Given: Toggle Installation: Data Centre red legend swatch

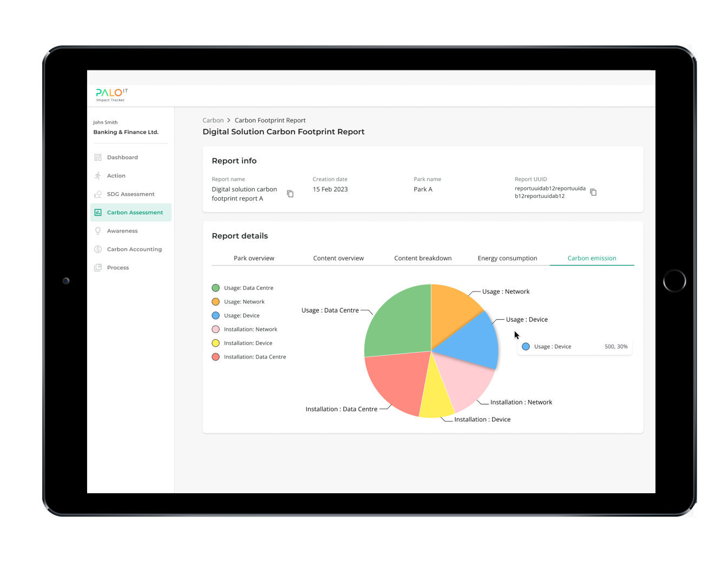Looking at the screenshot, I should point(215,357).
